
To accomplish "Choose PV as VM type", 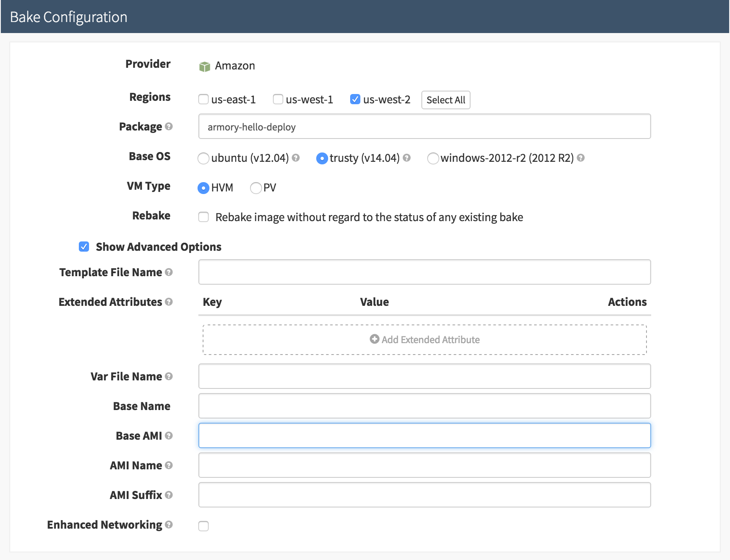I will [256, 188].
